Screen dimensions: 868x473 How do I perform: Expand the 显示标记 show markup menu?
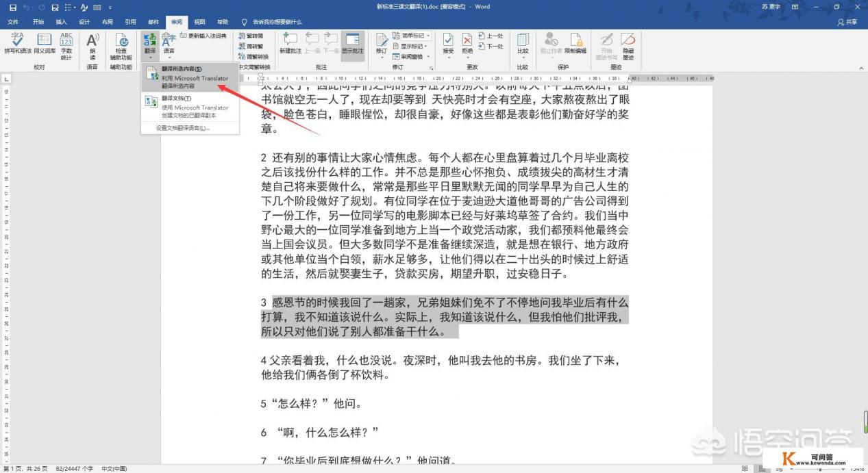(x=411, y=46)
